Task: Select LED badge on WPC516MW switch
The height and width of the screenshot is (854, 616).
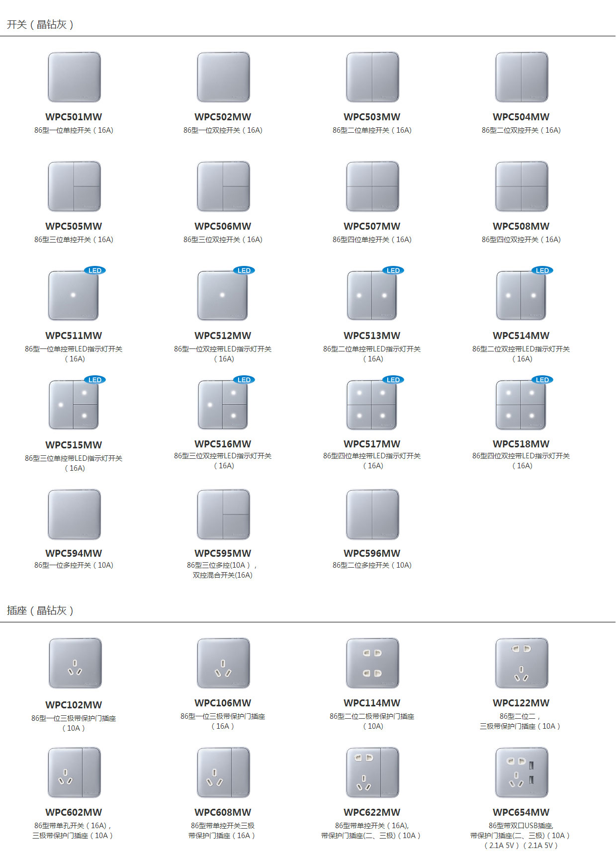Action: (244, 380)
